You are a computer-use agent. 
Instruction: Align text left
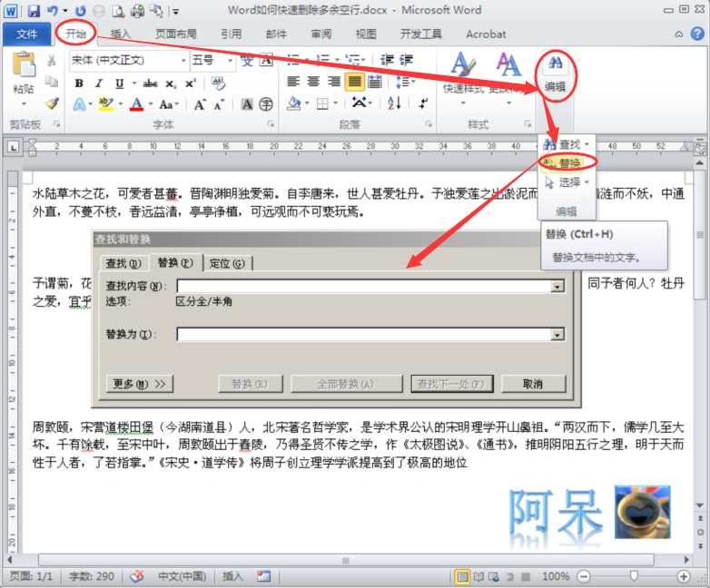pos(293,82)
